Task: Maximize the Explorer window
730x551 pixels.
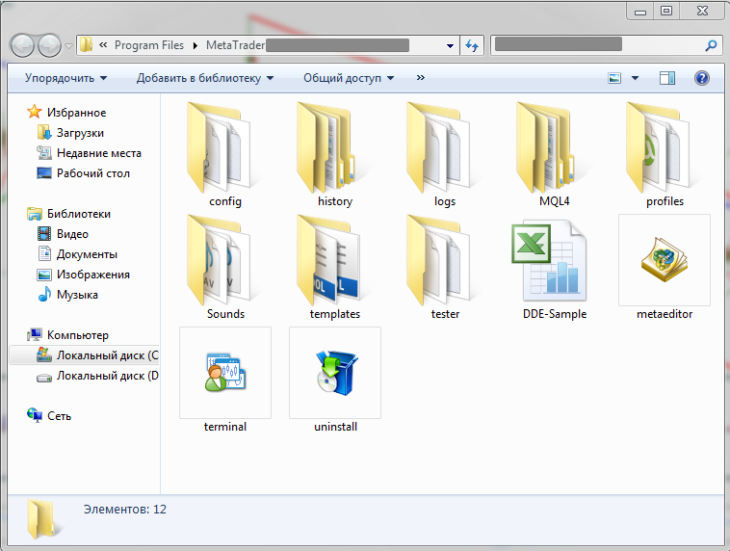Action: (x=667, y=11)
